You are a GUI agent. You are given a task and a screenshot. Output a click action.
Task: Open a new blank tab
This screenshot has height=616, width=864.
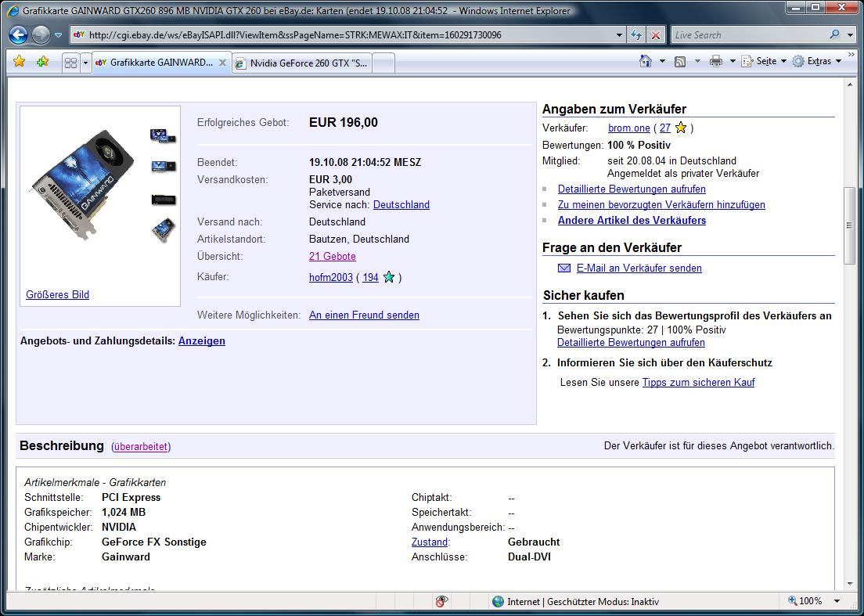pos(383,63)
